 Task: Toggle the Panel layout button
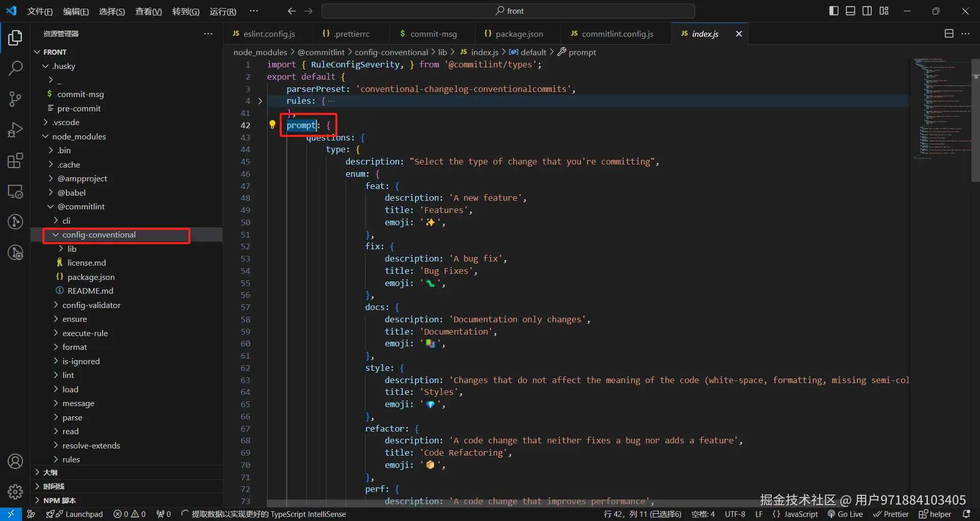pyautogui.click(x=850, y=11)
